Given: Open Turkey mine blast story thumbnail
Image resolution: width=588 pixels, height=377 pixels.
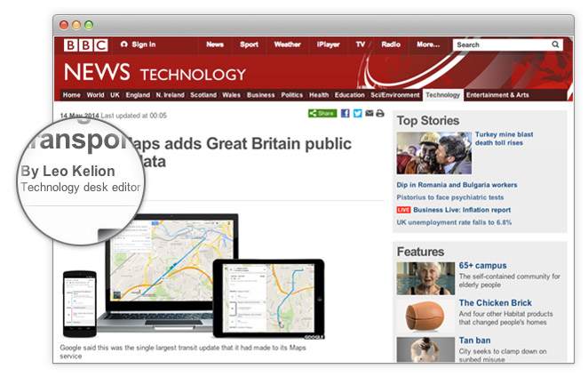Looking at the screenshot, I should pos(433,153).
